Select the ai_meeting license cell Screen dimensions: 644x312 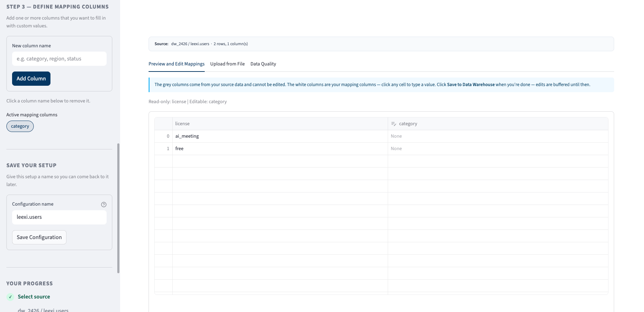point(280,136)
